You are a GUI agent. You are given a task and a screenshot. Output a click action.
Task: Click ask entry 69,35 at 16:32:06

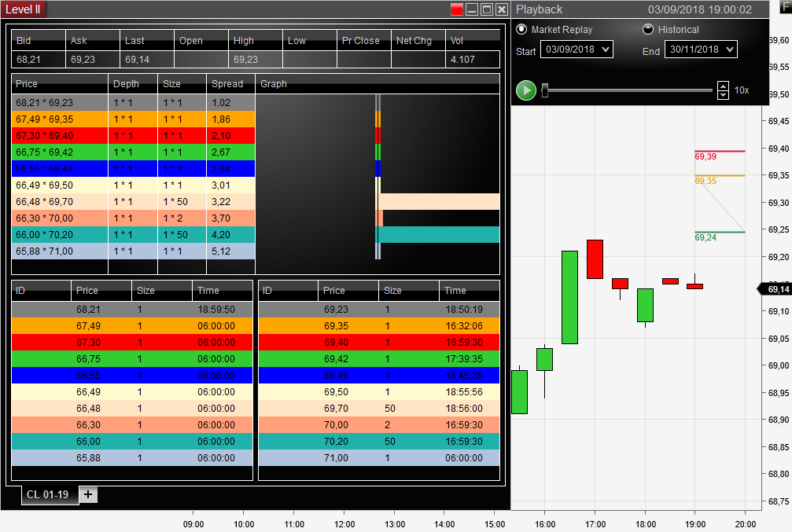pos(379,326)
